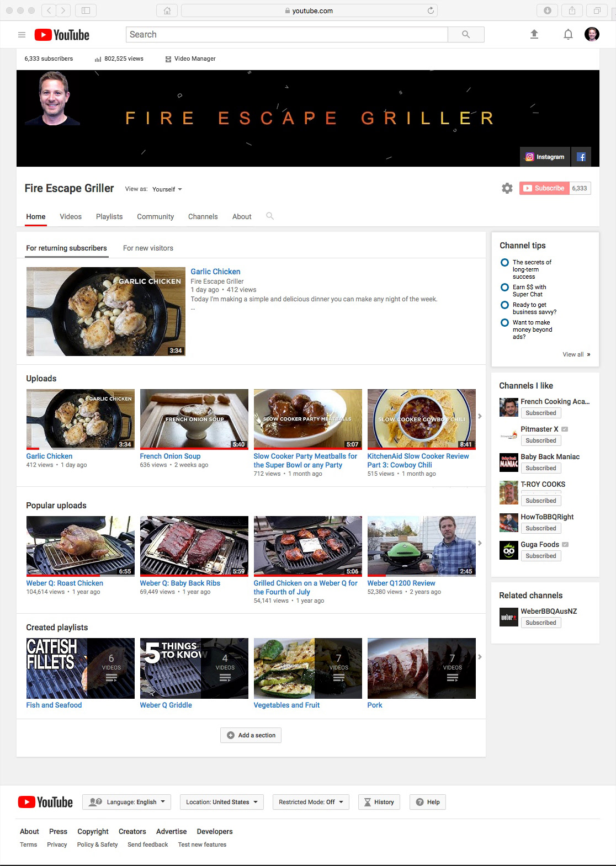
Task: Open the YouTube guide hamburger menu
Action: pos(22,35)
